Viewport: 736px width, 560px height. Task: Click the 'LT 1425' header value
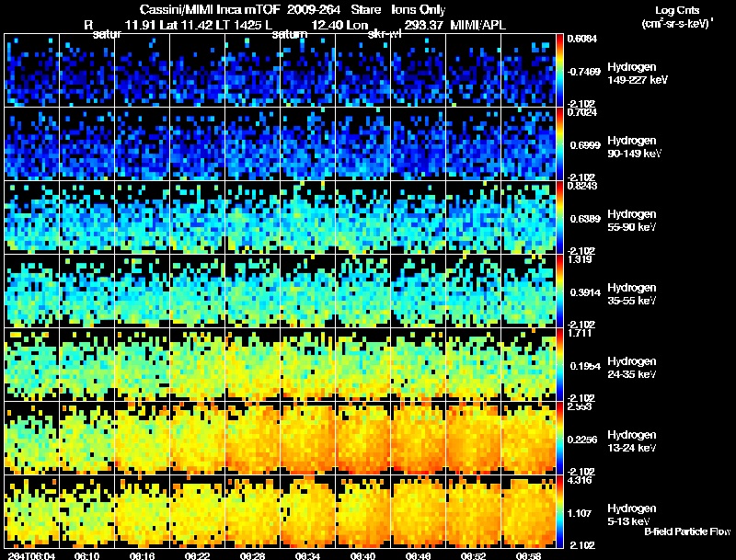(x=238, y=25)
